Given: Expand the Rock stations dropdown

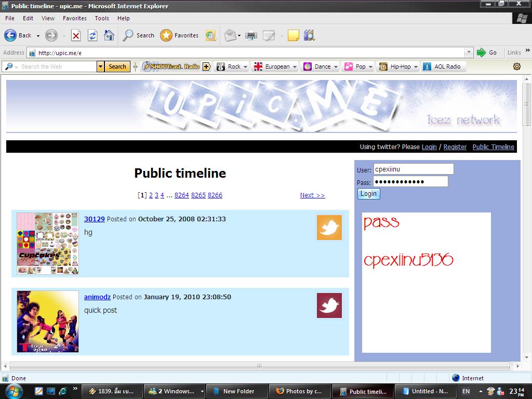Looking at the screenshot, I should 245,67.
